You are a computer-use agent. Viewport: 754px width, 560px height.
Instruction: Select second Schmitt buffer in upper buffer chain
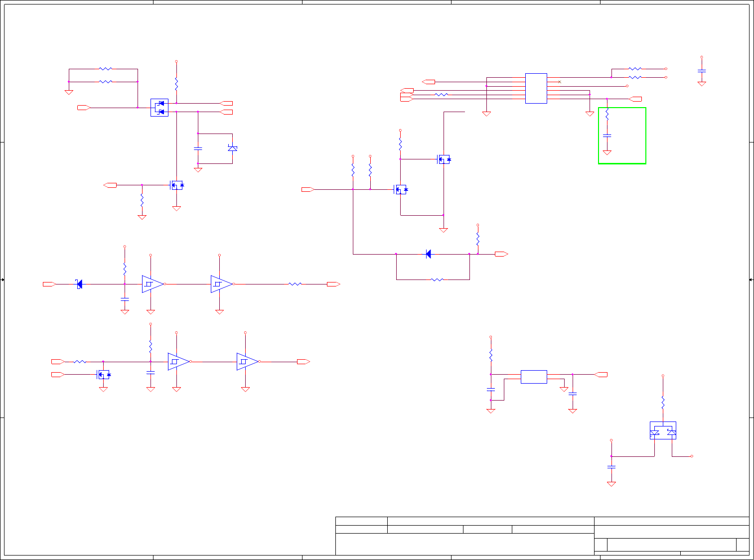pos(222,284)
